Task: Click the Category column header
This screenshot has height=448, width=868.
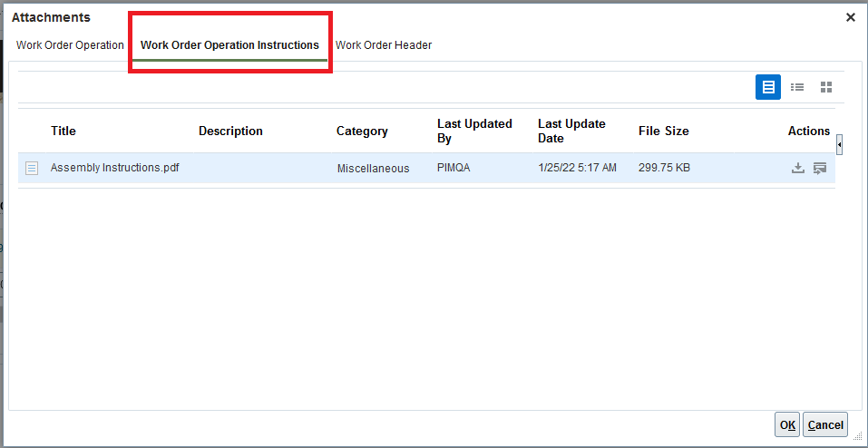Action: tap(362, 131)
